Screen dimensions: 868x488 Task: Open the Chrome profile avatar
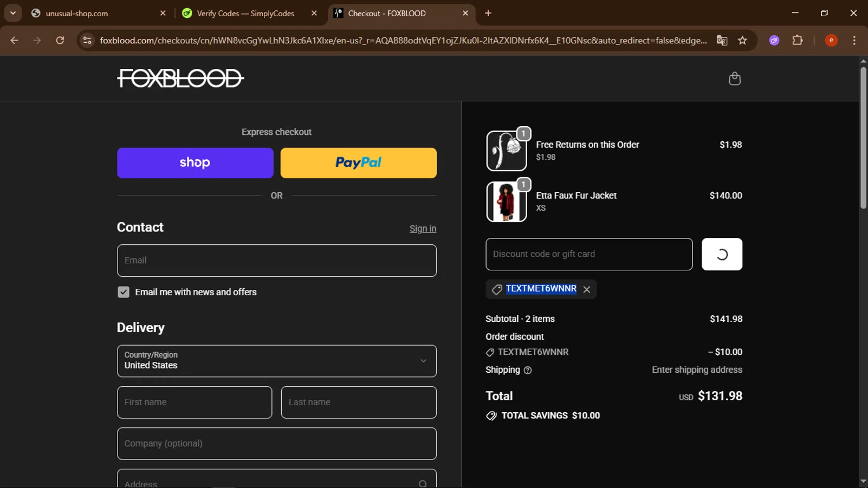(831, 41)
